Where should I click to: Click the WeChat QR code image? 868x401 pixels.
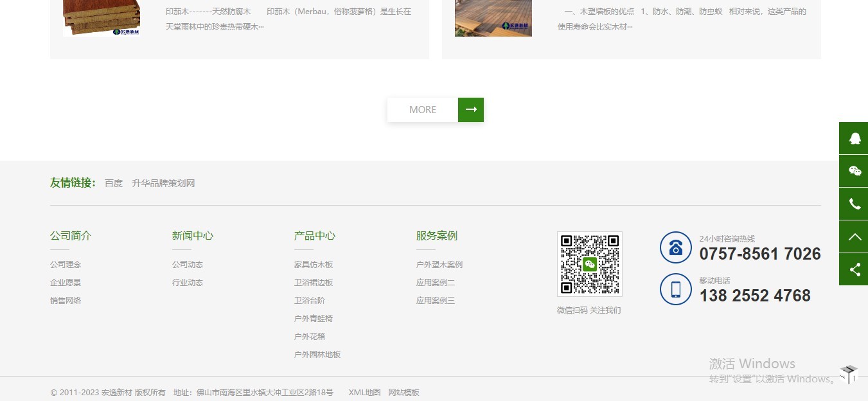click(589, 264)
